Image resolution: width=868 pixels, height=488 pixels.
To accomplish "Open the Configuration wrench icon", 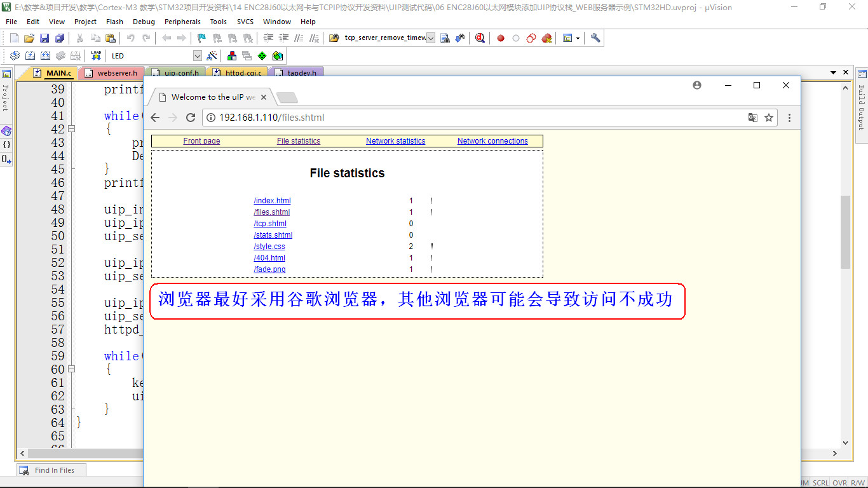I will (595, 38).
